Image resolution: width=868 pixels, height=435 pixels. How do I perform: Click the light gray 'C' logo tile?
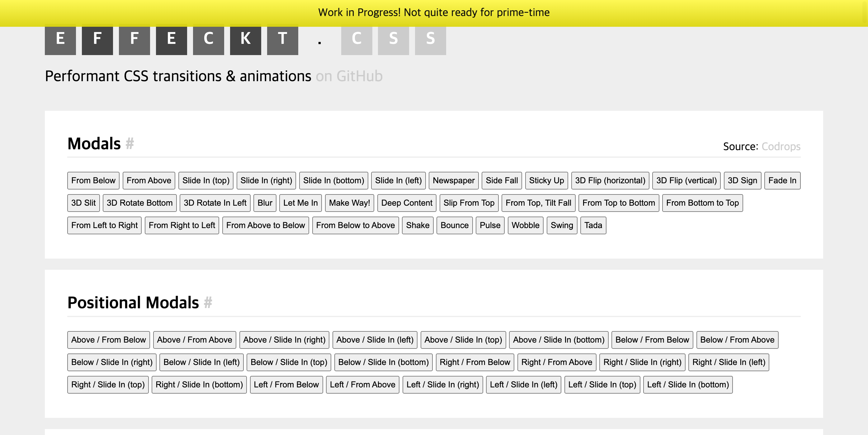tap(356, 40)
